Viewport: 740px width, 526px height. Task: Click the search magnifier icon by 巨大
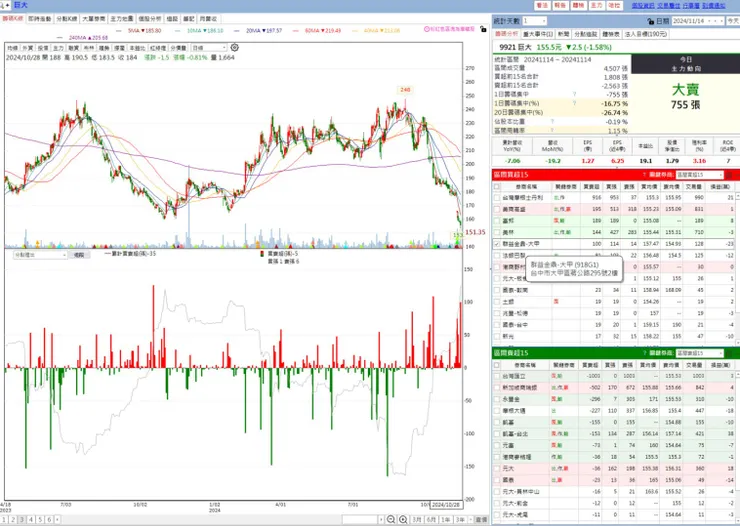(4, 5)
